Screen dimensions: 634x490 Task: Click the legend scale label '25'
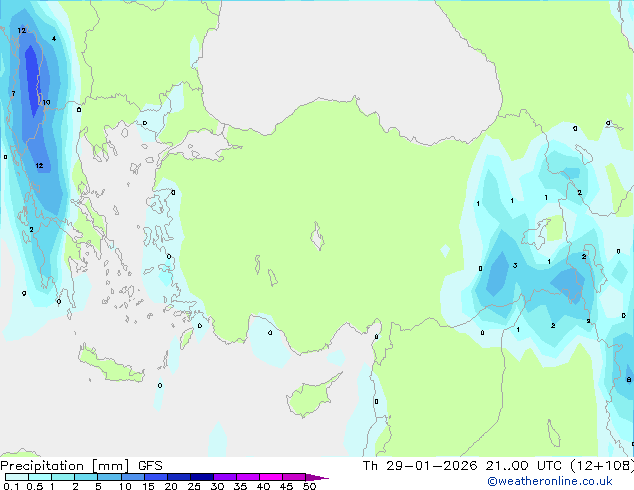194,486
